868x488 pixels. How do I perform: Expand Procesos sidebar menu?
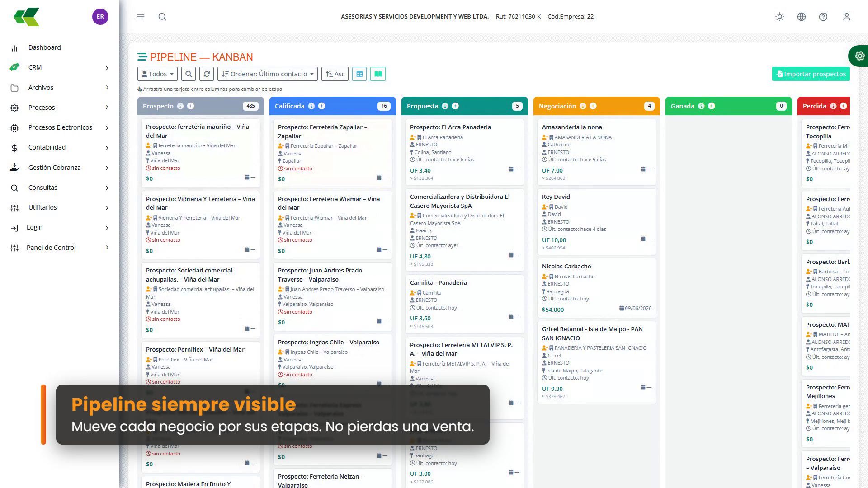pos(60,108)
